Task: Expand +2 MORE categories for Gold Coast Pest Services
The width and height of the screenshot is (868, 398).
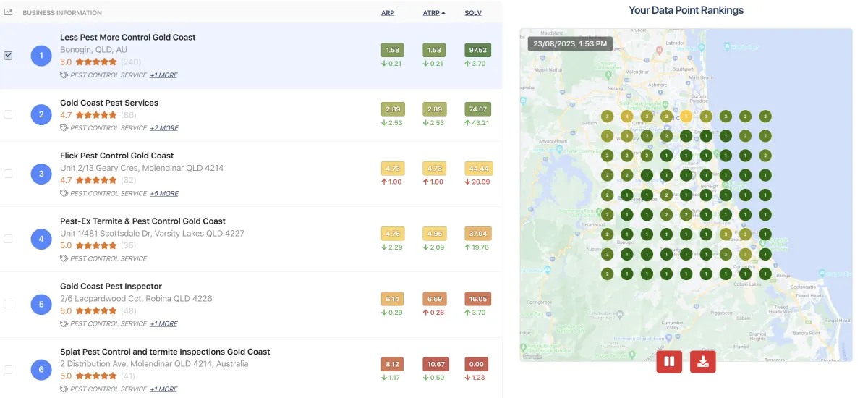Action: 164,128
